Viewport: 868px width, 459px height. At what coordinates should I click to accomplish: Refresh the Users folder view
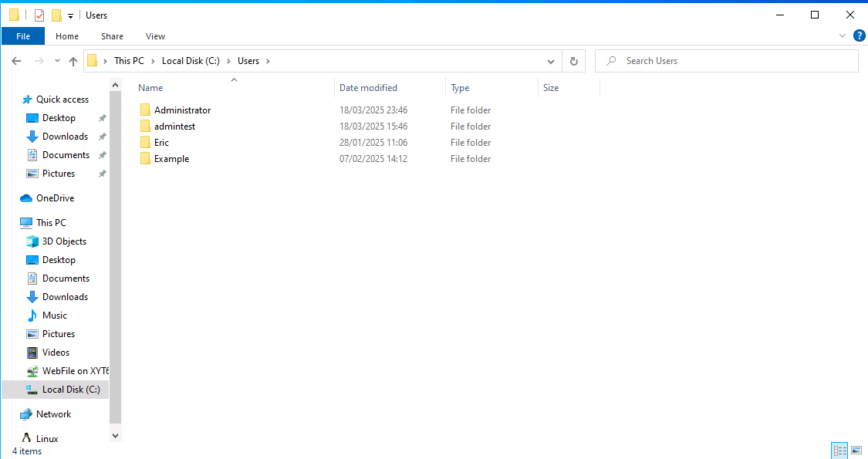pos(573,61)
